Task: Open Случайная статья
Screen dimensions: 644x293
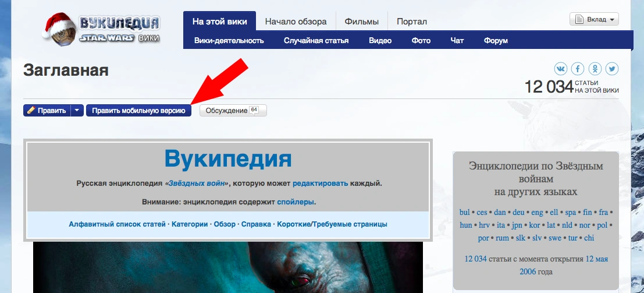Action: [316, 40]
